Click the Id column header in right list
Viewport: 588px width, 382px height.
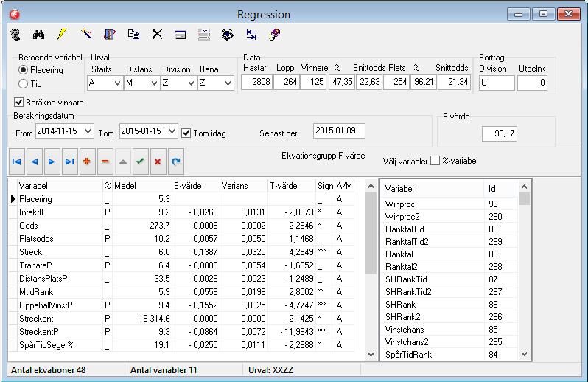pyautogui.click(x=500, y=189)
